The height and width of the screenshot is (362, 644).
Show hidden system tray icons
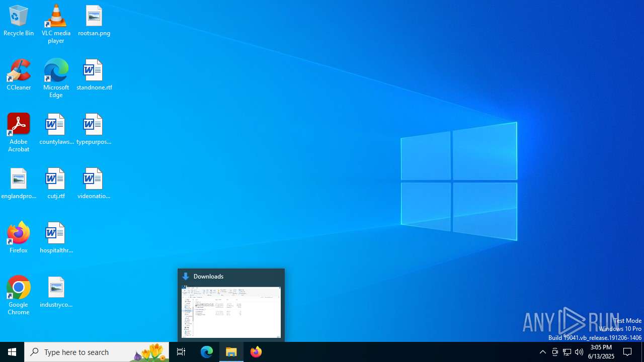[542, 352]
